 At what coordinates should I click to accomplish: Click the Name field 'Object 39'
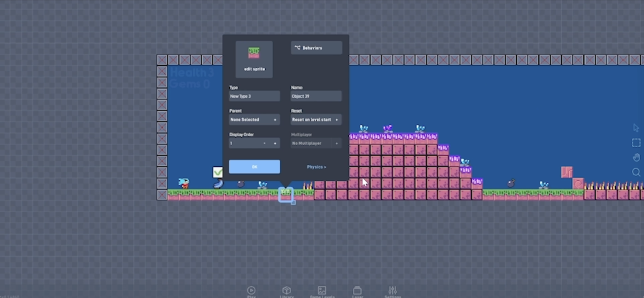[316, 96]
